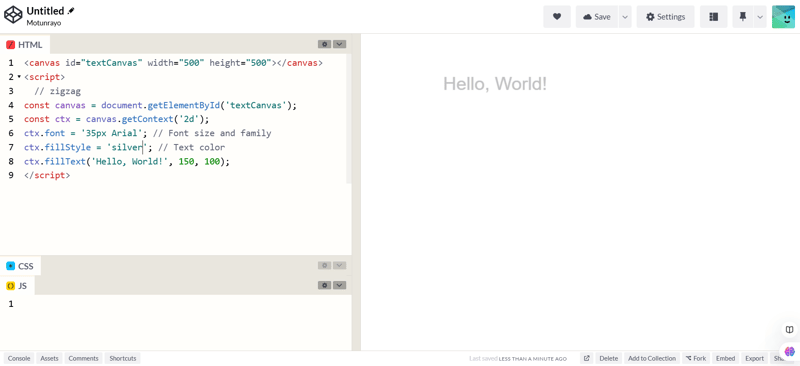Select the JS editor tab
Viewport: 800px width, 366px height.
tap(17, 286)
